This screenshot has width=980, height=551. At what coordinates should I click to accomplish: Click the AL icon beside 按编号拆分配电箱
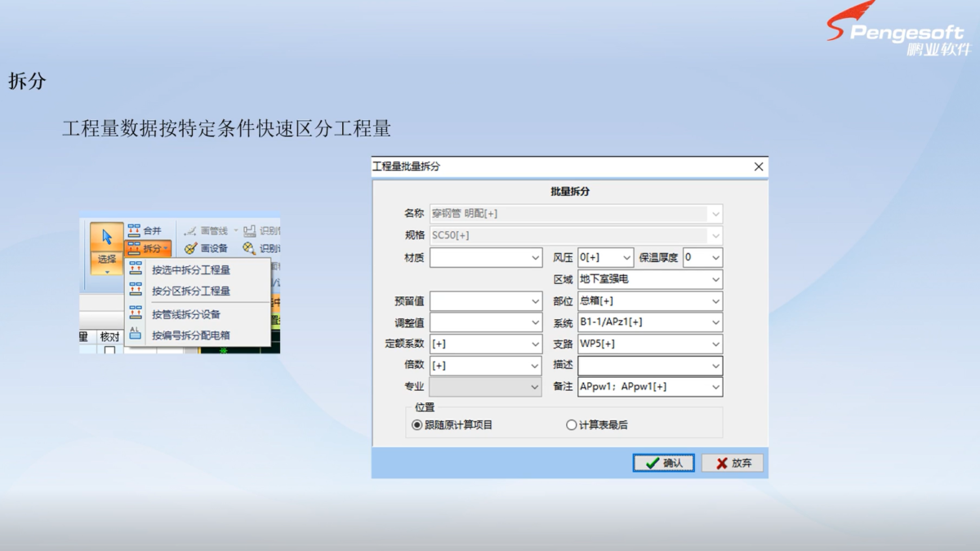tap(136, 335)
